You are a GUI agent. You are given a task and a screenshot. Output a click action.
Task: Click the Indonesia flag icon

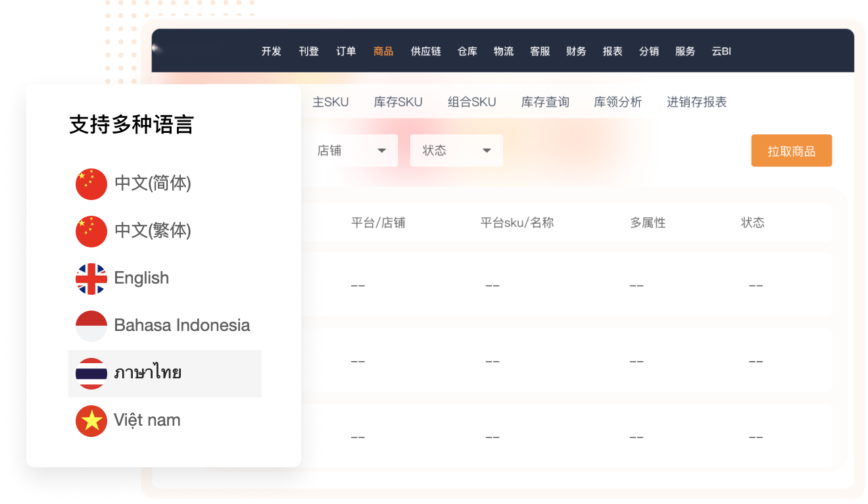point(91,326)
